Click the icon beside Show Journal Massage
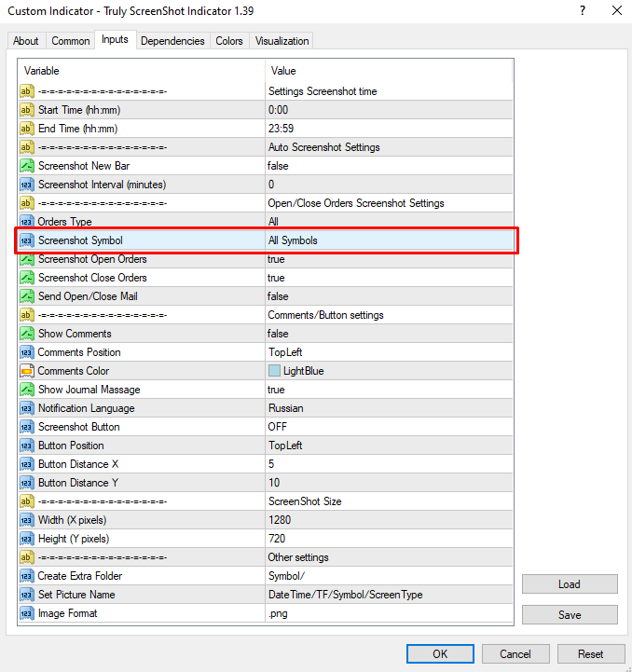Screen dimensions: 632x672 (x=27, y=390)
